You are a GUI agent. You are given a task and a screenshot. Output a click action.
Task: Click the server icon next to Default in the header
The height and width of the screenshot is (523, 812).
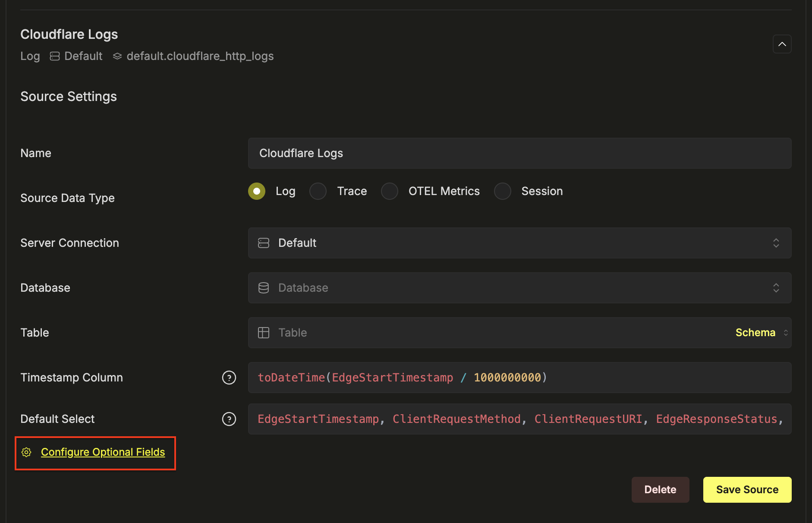pyautogui.click(x=55, y=56)
